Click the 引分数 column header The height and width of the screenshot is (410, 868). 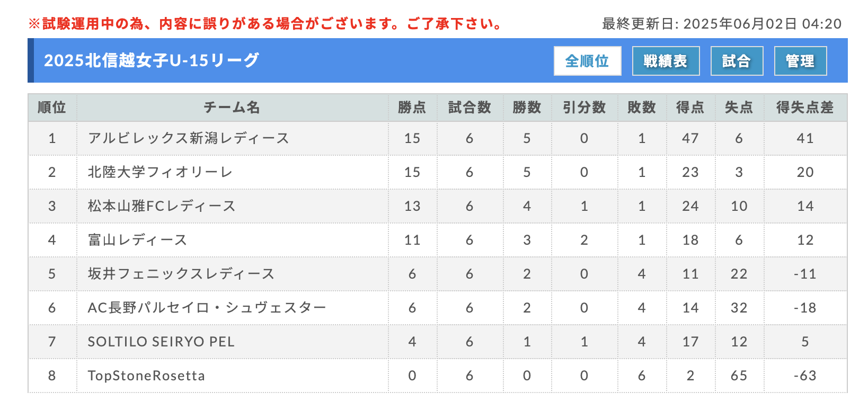click(584, 108)
